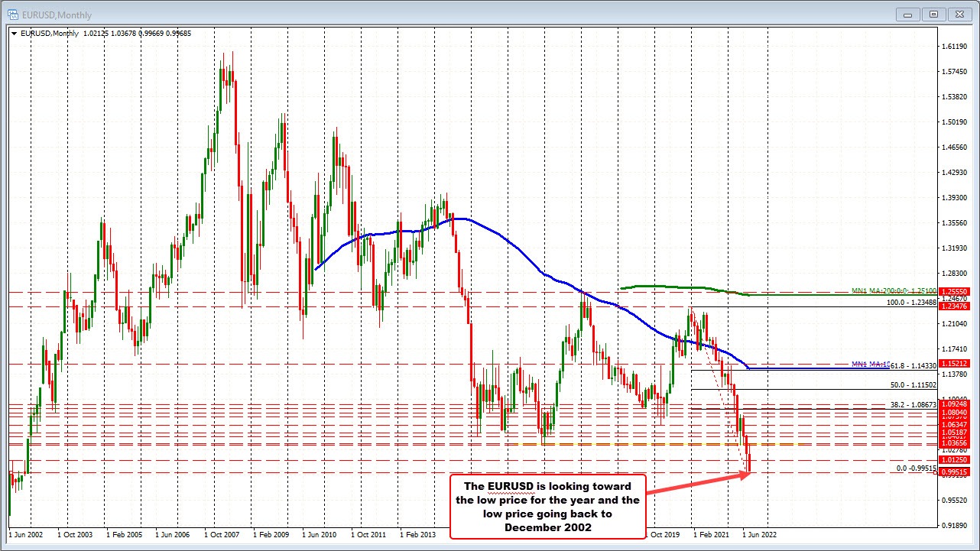The height and width of the screenshot is (551, 980).
Task: Click the Fibonacci label 38.2 - 1.08673
Action: [913, 404]
